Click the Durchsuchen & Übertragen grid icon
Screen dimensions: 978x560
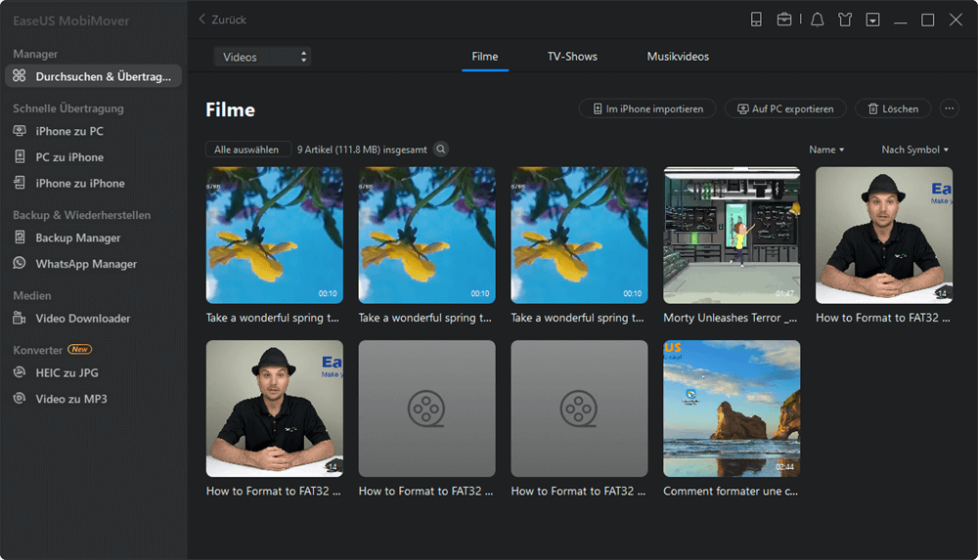20,76
